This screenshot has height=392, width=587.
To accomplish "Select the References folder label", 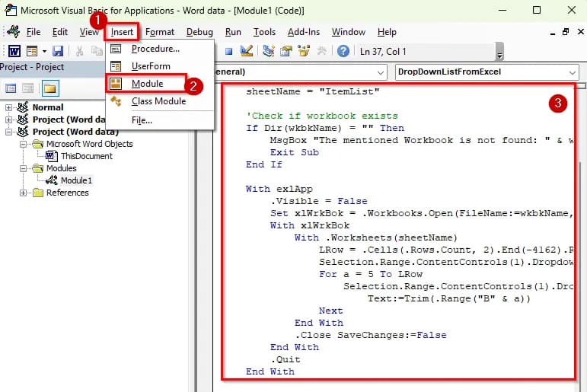I will [x=68, y=193].
